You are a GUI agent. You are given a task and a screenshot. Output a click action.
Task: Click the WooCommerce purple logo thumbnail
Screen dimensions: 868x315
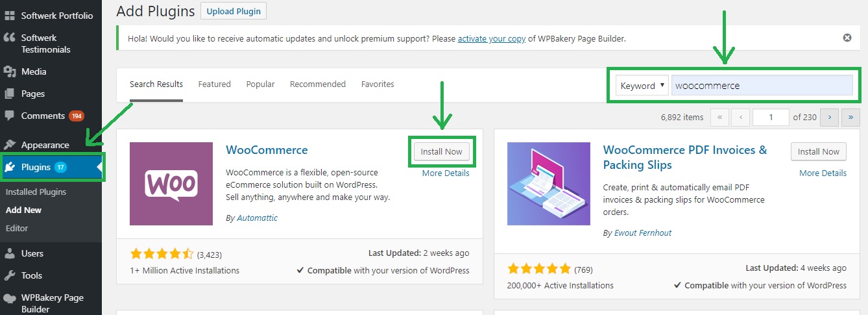(171, 184)
